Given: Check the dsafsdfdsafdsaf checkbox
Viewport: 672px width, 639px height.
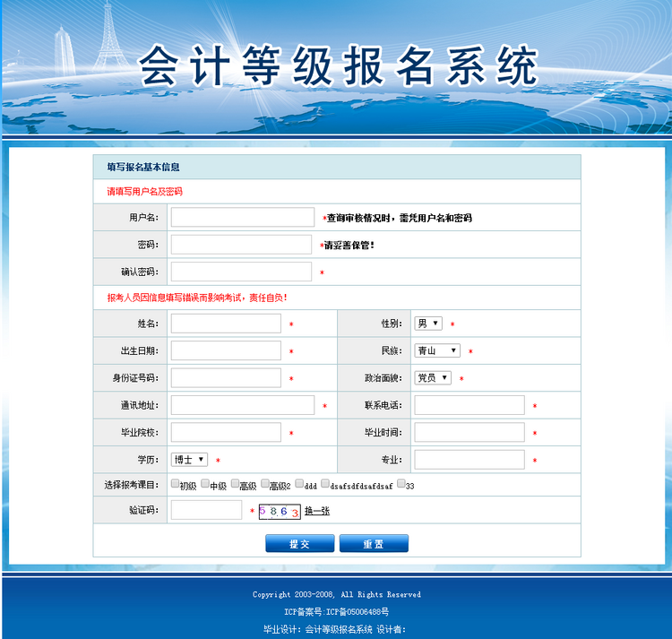Looking at the screenshot, I should click(x=325, y=483).
